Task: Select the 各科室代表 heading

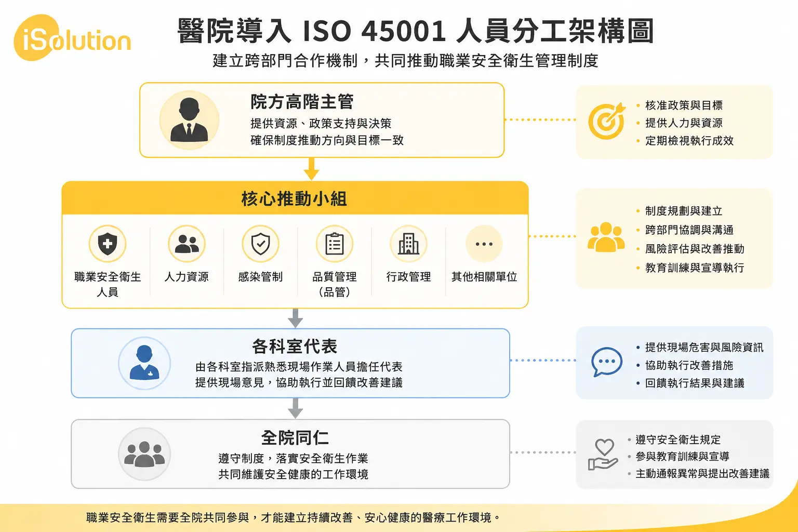Action: [295, 347]
